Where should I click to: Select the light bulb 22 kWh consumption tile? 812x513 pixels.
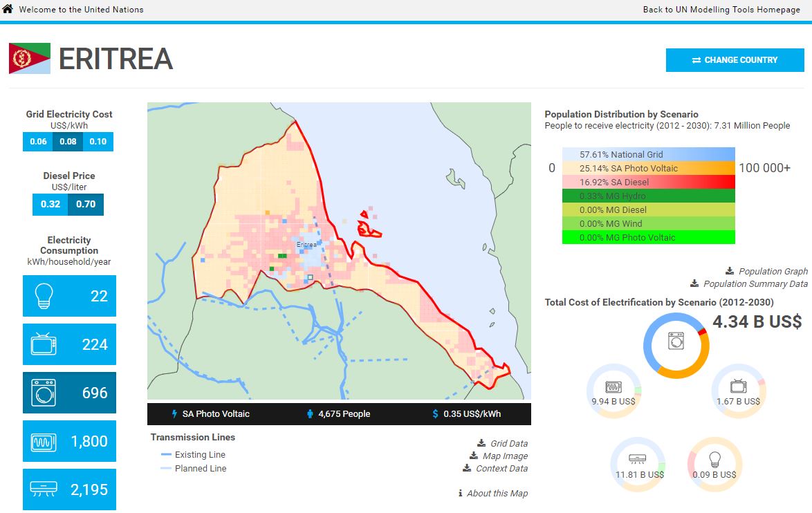coord(69,296)
